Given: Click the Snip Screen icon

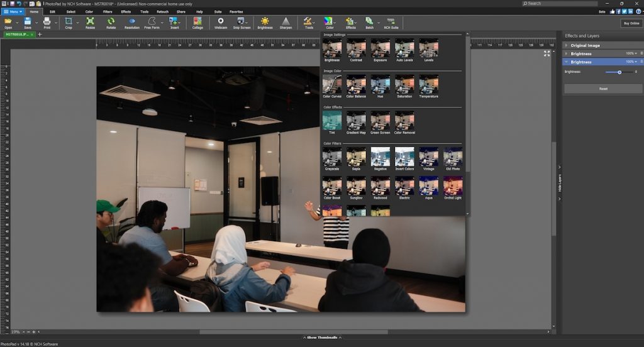Looking at the screenshot, I should pyautogui.click(x=241, y=23).
